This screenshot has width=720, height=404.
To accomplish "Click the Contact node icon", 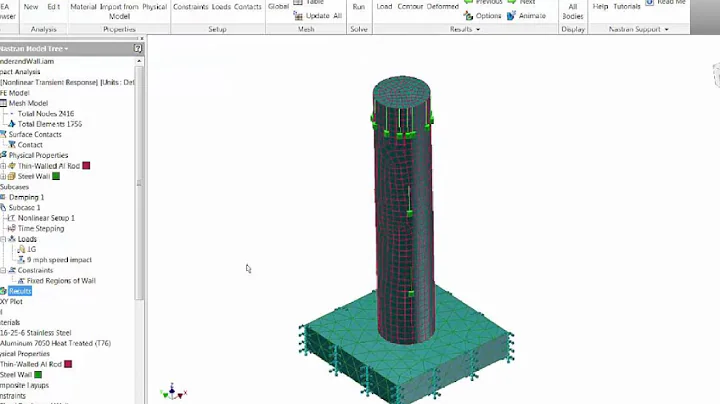I will click(12, 145).
